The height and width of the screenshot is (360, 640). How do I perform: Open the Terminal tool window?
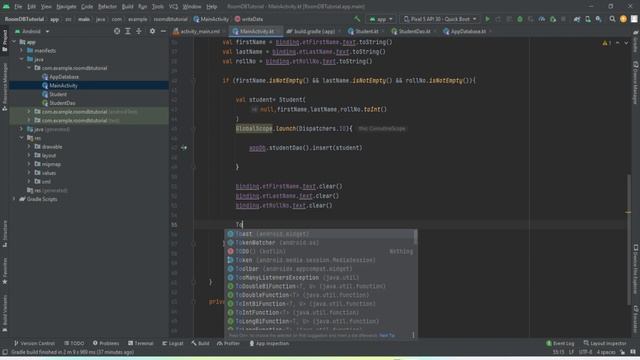141,343
